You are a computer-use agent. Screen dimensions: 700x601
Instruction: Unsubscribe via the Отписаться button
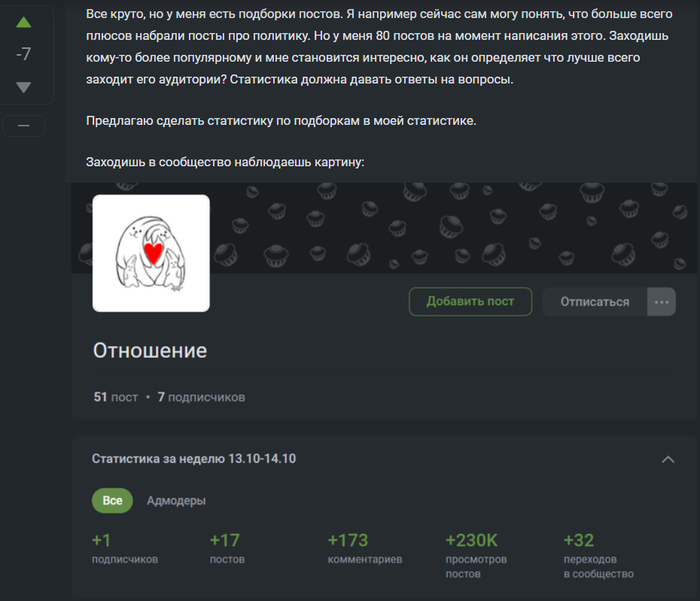tap(595, 302)
